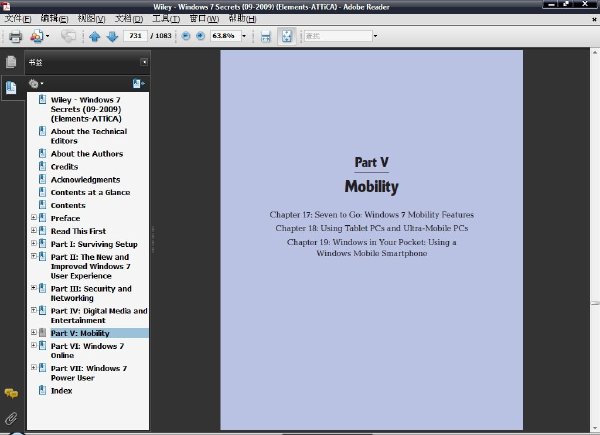Click the zoom value field 63.8%
600x435 pixels.
(x=225, y=36)
